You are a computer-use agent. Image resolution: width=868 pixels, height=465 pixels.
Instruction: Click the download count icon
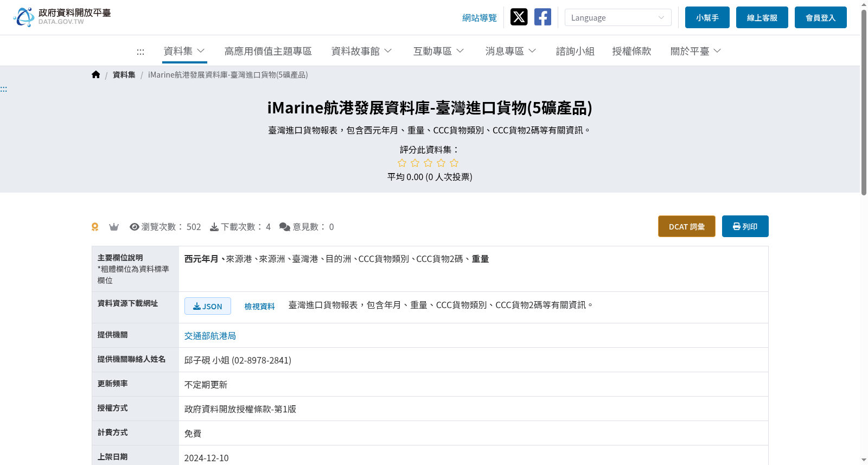(214, 227)
